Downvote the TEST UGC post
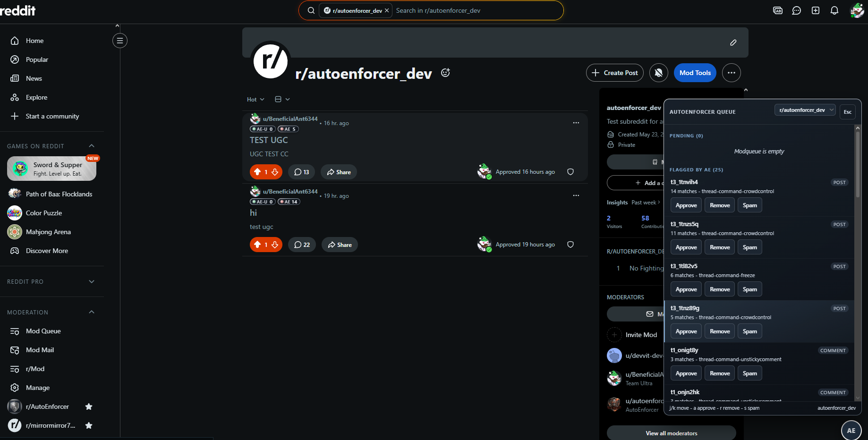Viewport: 868px width, 440px height. (275, 172)
